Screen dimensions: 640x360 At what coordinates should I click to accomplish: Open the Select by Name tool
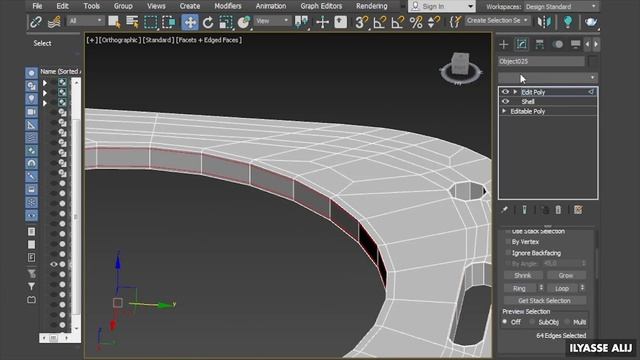(x=132, y=22)
